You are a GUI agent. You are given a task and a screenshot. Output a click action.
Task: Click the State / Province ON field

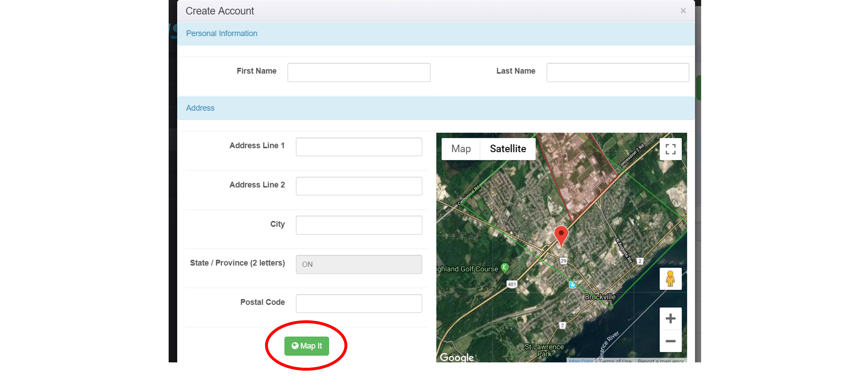(358, 264)
